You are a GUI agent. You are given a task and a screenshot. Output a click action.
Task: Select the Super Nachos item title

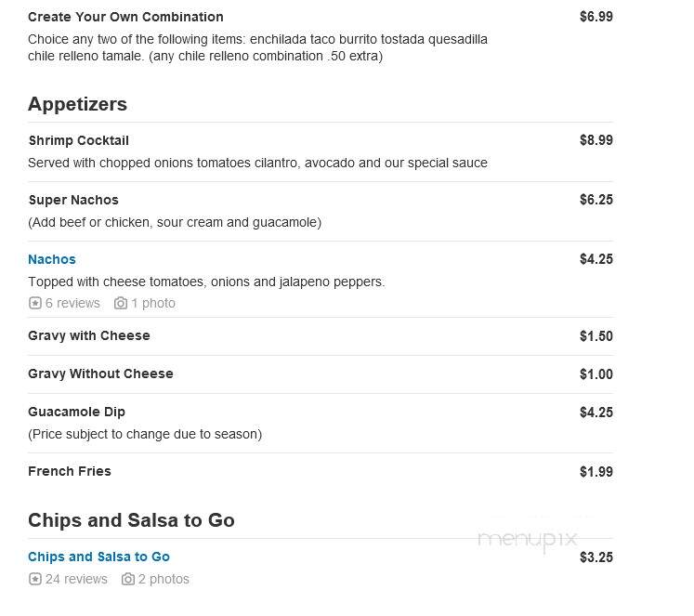[73, 200]
